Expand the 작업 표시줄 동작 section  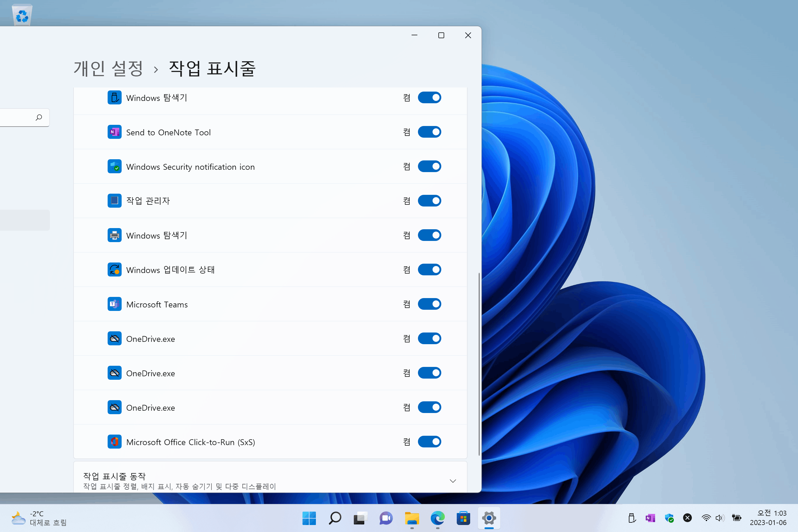pyautogui.click(x=453, y=481)
